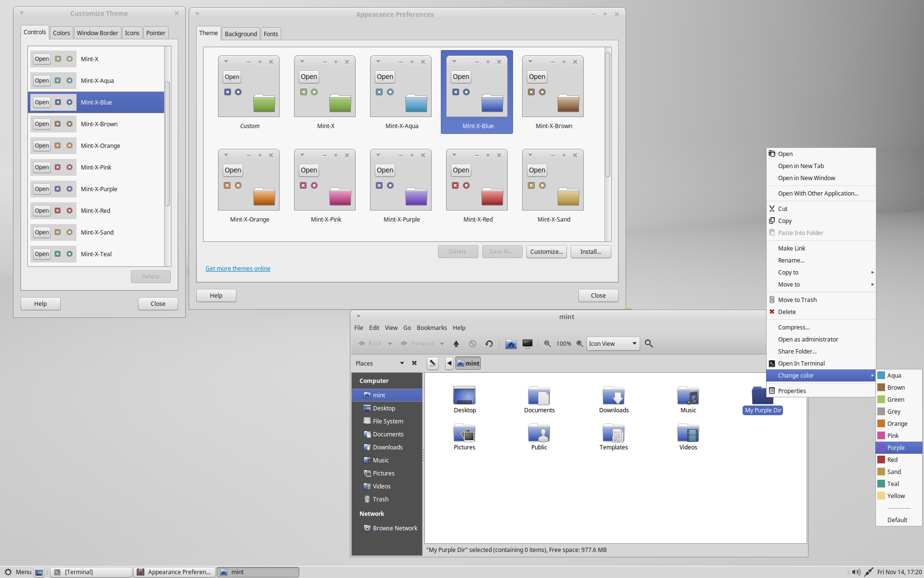This screenshot has width=924, height=578.
Task: Choose the Teal color swatch
Action: tap(882, 484)
